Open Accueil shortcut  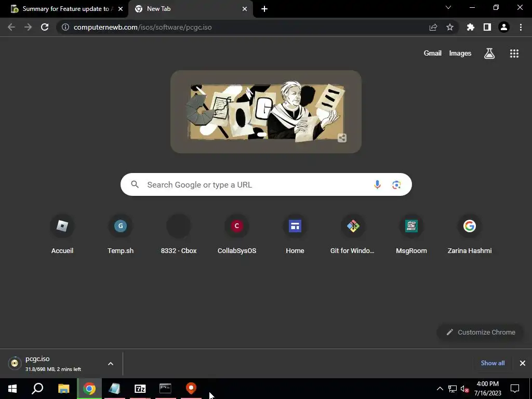[62, 235]
